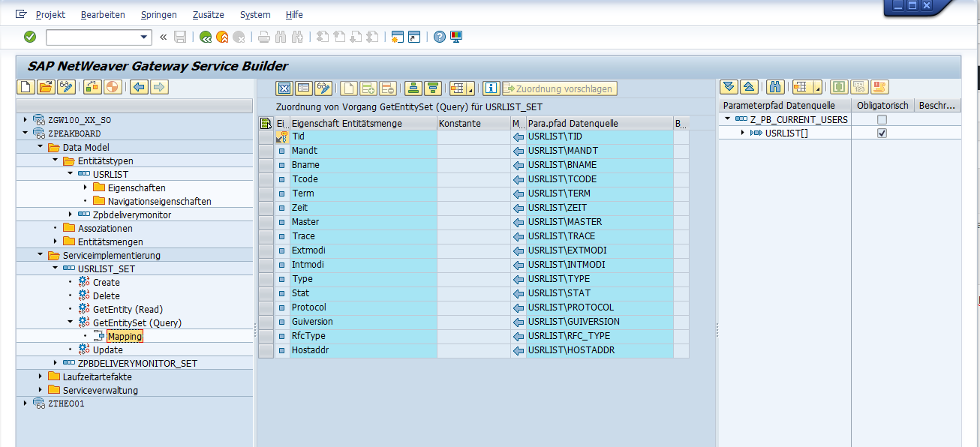The height and width of the screenshot is (447, 980).
Task: Click the Zuordnung vorschlagen button
Action: (x=559, y=88)
